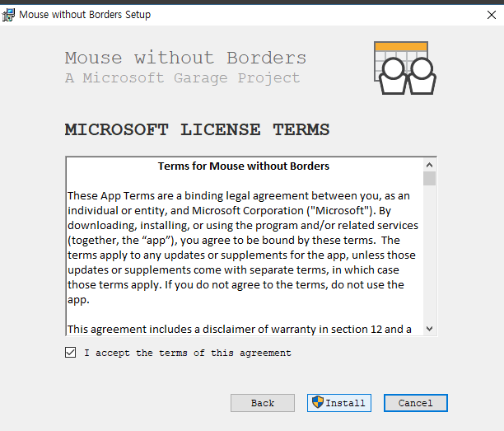This screenshot has height=431, width=504.
Task: Click the UAC shield icon on Install
Action: coord(318,401)
